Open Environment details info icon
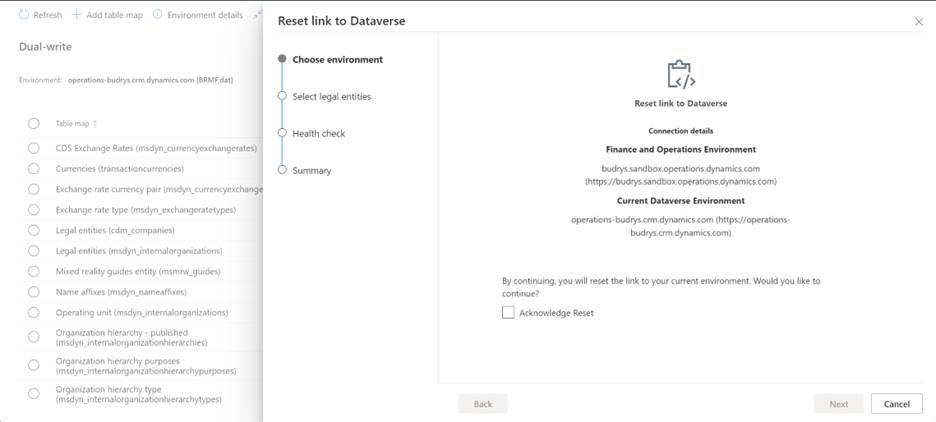 (158, 15)
